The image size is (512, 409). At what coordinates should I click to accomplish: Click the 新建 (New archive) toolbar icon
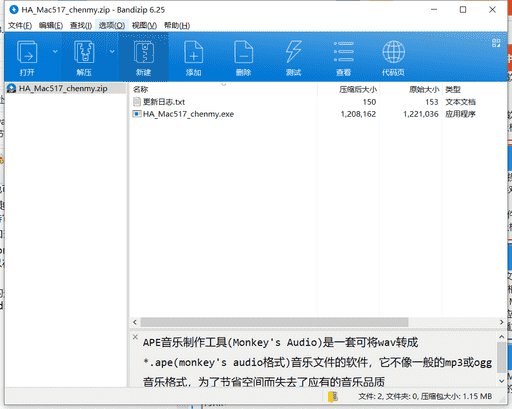[x=144, y=52]
